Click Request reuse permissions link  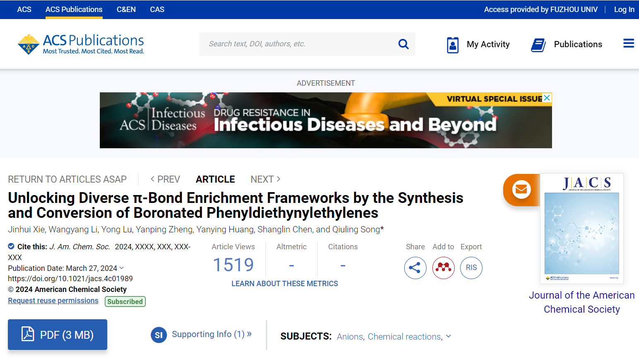53,301
